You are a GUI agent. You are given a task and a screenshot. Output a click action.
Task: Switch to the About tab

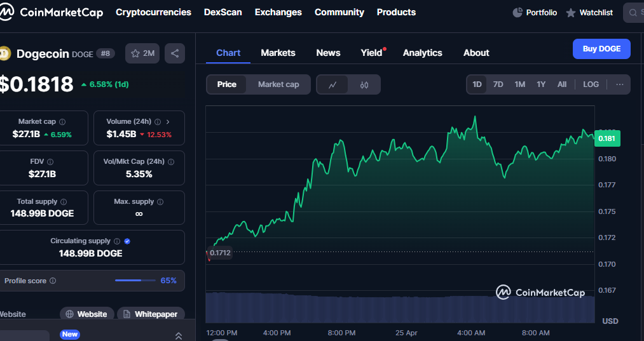coord(476,53)
